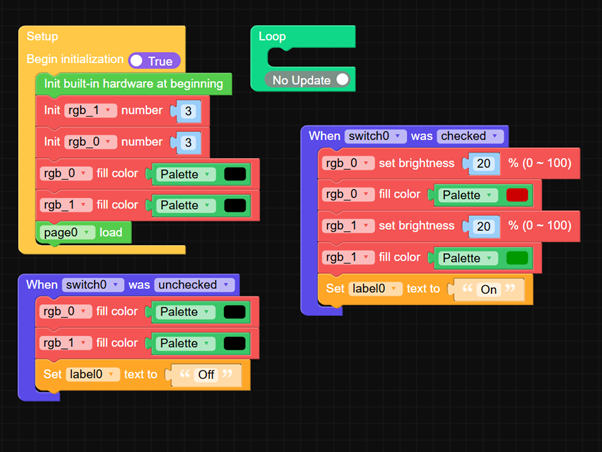The height and width of the screenshot is (452, 602).
Task: Click the "Off" text value field
Action: (x=205, y=375)
